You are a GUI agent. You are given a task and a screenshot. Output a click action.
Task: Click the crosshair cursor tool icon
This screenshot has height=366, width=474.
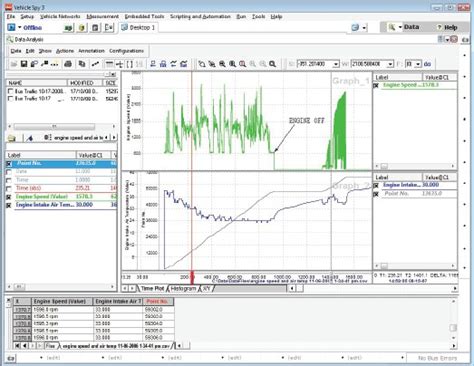click(x=119, y=64)
